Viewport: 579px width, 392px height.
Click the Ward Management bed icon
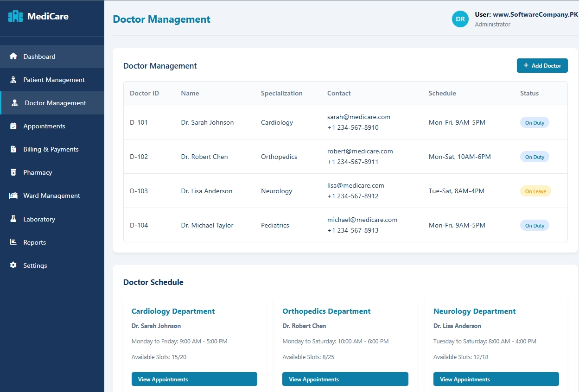point(14,196)
